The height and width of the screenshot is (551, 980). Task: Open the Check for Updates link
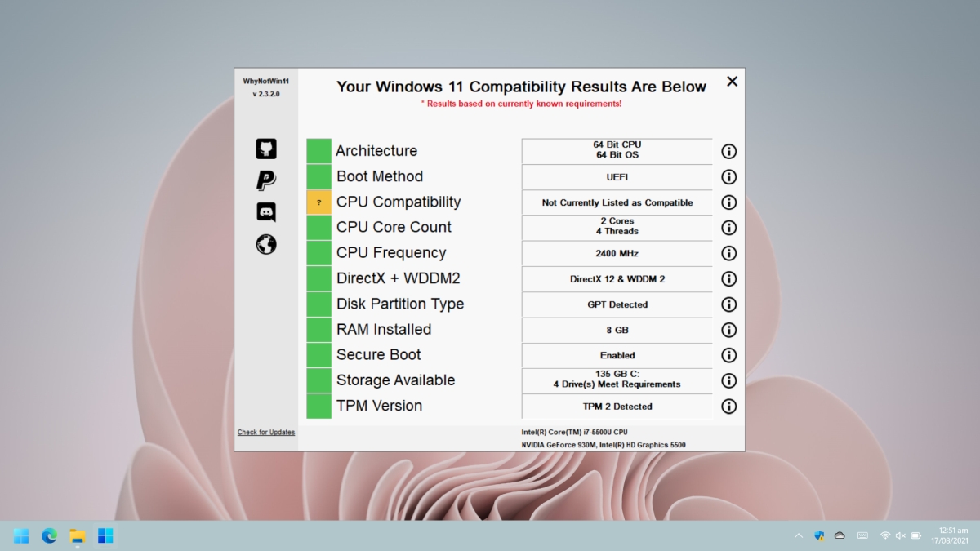265,432
